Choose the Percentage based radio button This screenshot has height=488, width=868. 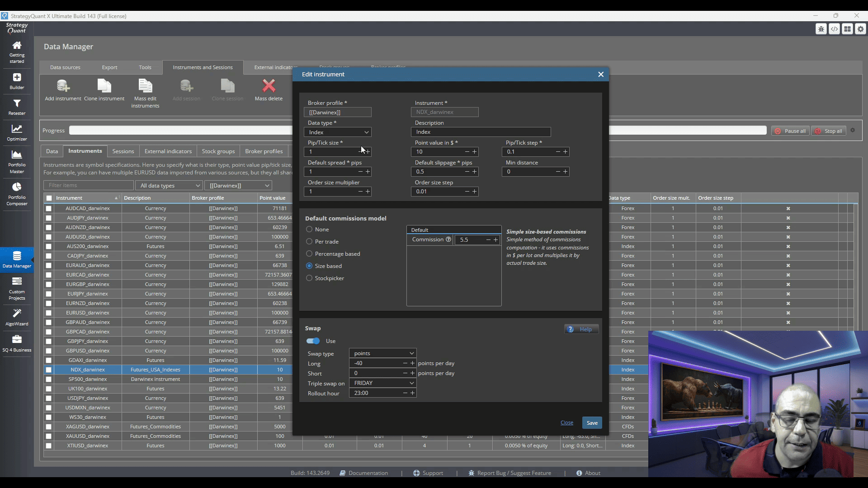click(309, 254)
